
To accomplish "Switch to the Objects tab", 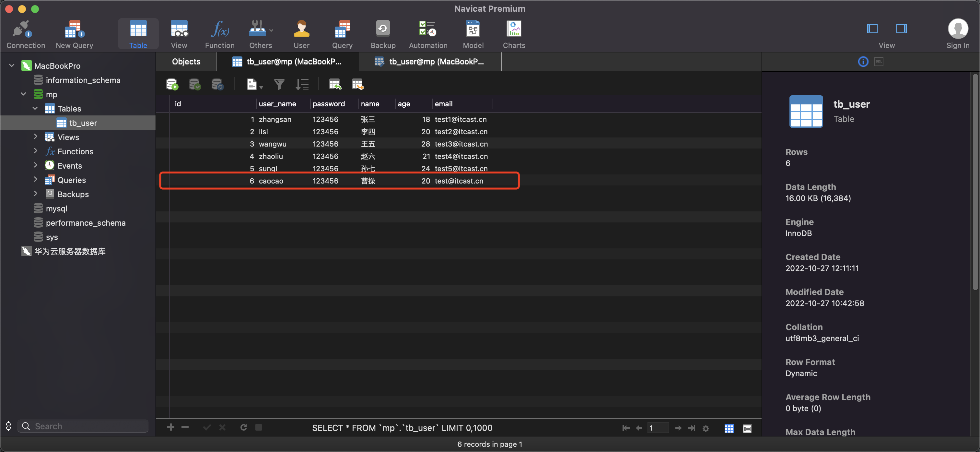I will click(x=186, y=62).
